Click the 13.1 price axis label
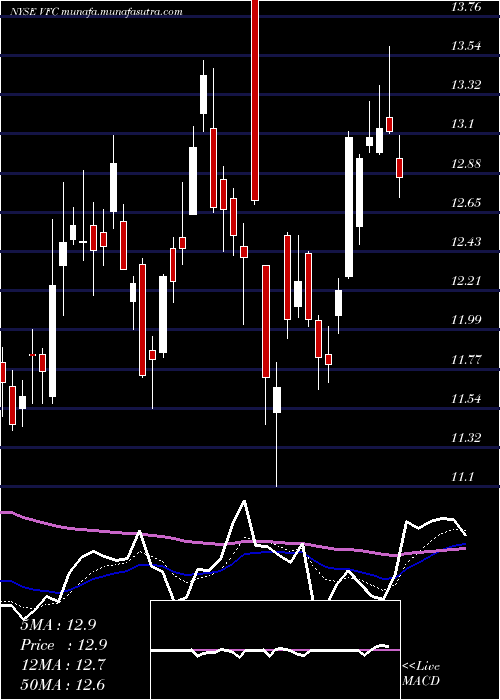This screenshot has height=700, width=500. pos(462,124)
